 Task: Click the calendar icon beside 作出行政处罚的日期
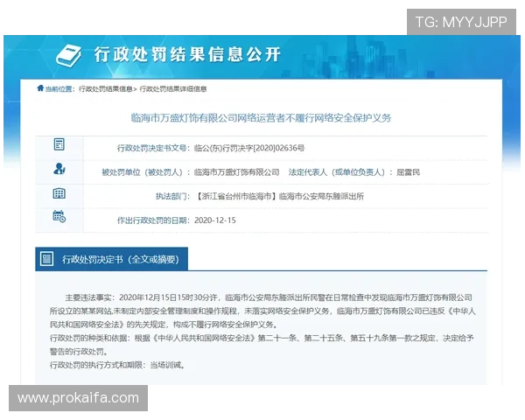(x=59, y=216)
